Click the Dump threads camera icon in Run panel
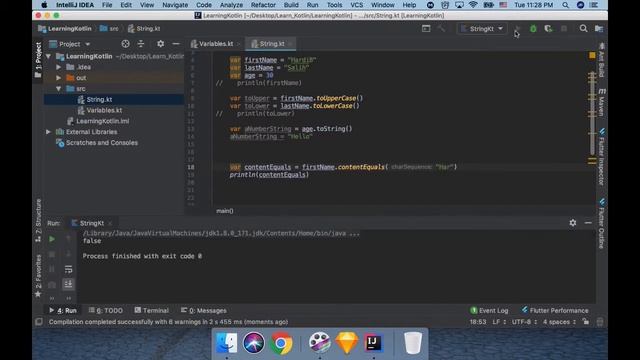The height and width of the screenshot is (360, 640). pyautogui.click(x=52, y=284)
